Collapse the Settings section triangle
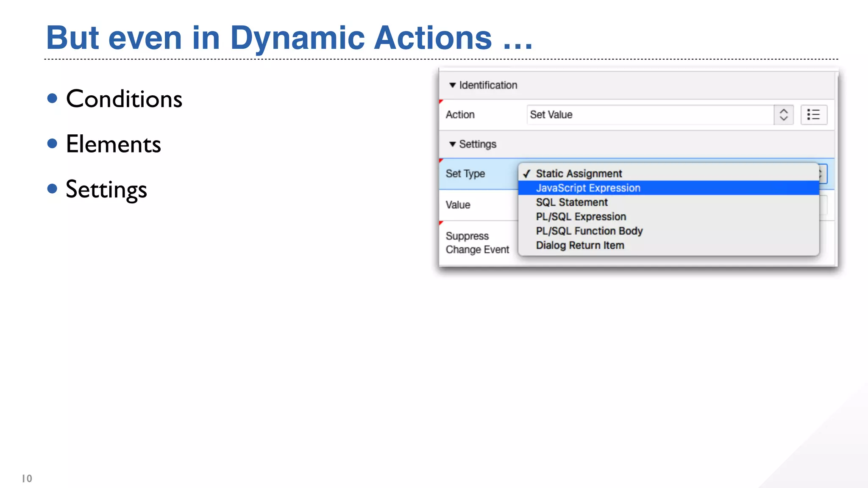 pyautogui.click(x=452, y=144)
